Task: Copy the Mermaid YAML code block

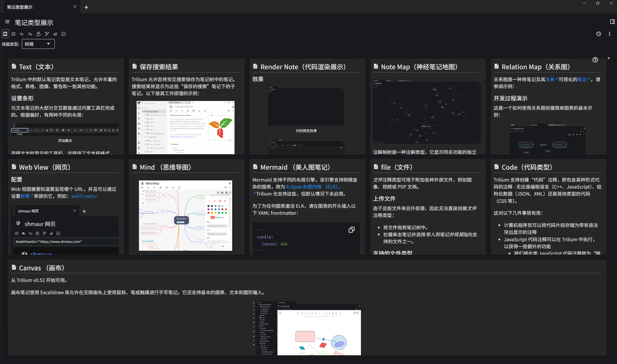Action: tap(352, 230)
